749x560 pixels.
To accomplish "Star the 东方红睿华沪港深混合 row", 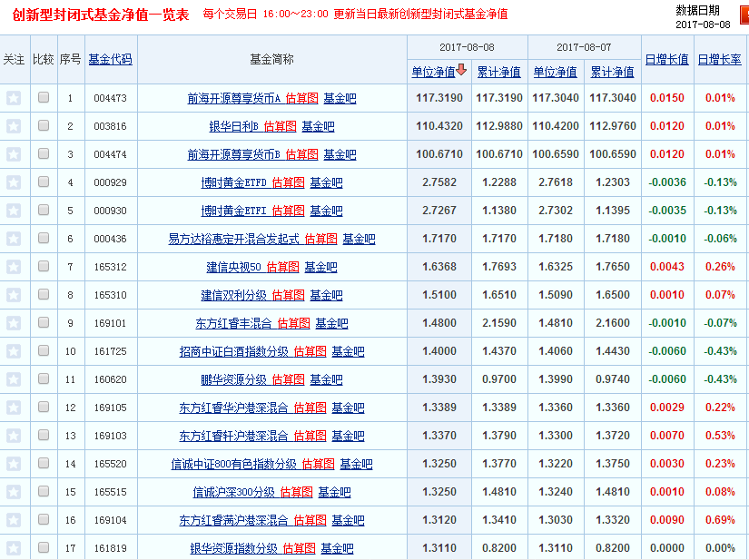I will point(14,408).
